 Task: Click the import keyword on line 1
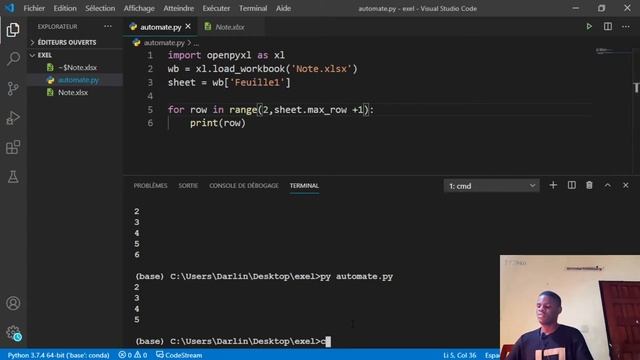pos(184,55)
